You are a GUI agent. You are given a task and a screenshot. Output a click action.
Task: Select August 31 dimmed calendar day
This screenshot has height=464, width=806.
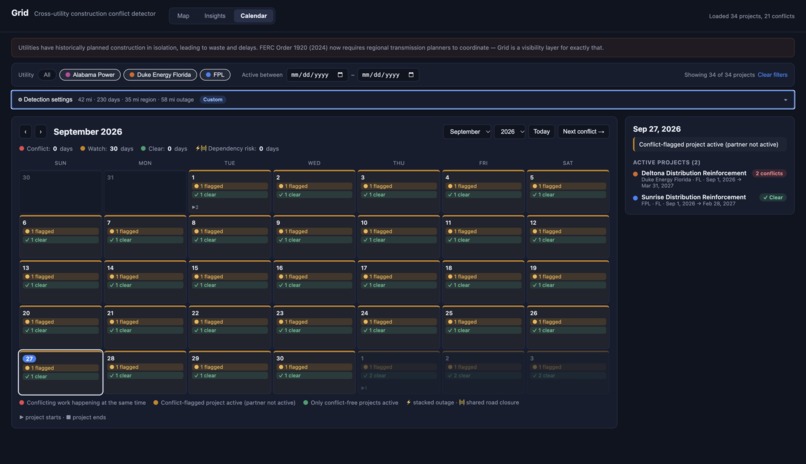click(x=145, y=192)
